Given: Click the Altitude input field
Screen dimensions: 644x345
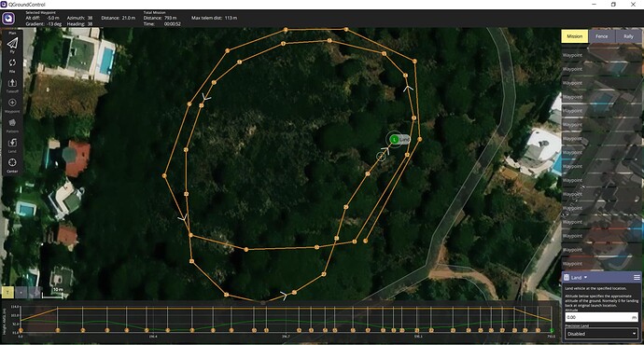Looking at the screenshot, I should [x=601, y=317].
